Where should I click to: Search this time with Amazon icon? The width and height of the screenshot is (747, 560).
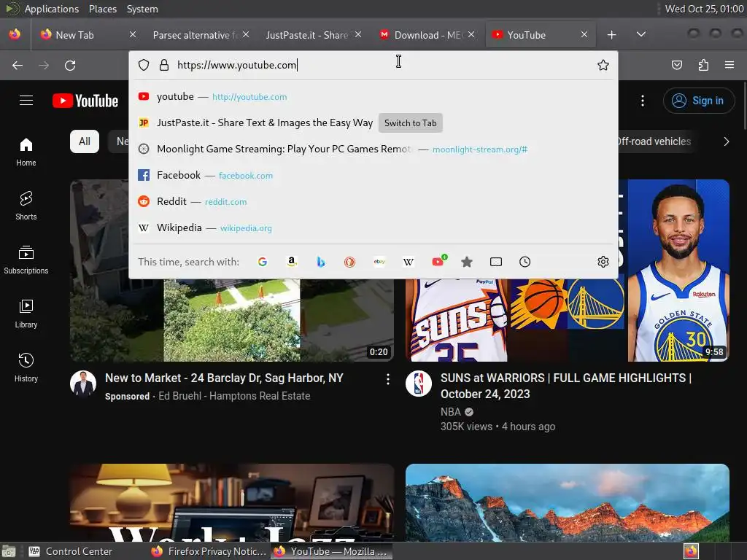coord(292,262)
